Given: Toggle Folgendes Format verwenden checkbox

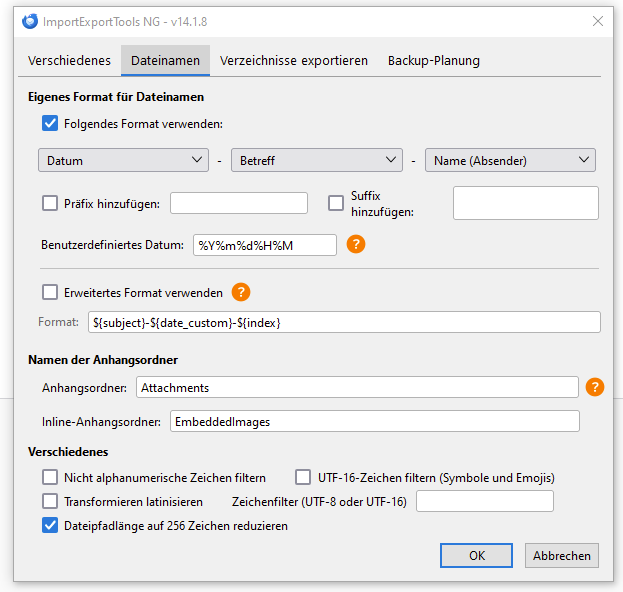Looking at the screenshot, I should click(x=50, y=124).
